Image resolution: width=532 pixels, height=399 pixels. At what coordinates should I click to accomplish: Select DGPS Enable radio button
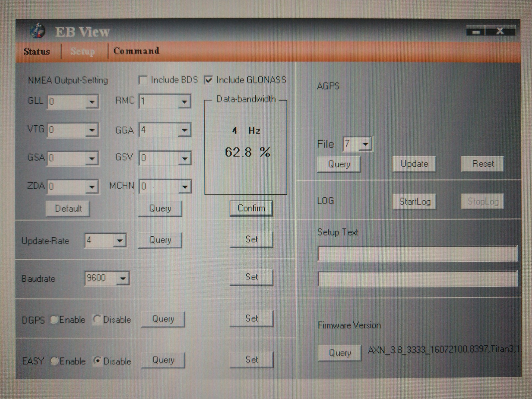click(x=54, y=320)
